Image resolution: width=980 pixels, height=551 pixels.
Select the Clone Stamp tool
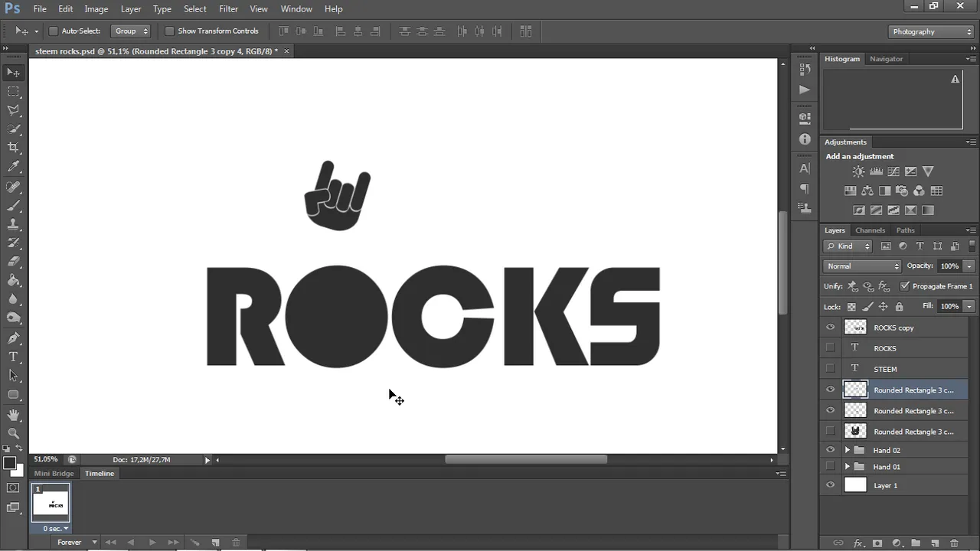coord(14,224)
